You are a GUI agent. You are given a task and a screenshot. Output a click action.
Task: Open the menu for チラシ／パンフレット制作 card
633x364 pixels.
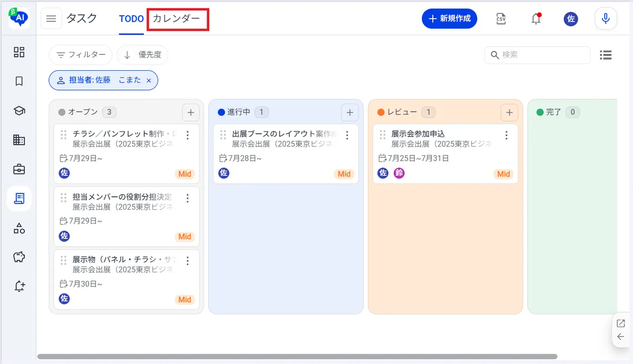[187, 135]
